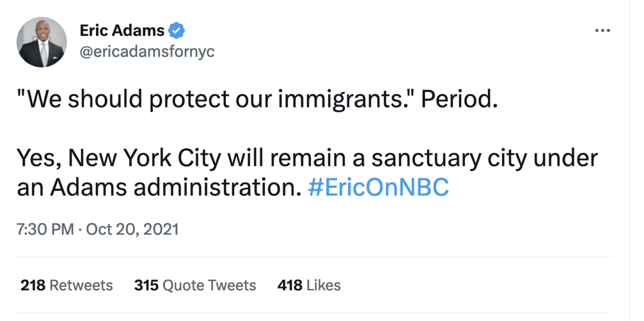Click the Oct 20, 2021 date
This screenshot has height=321, width=644.
tap(132, 229)
